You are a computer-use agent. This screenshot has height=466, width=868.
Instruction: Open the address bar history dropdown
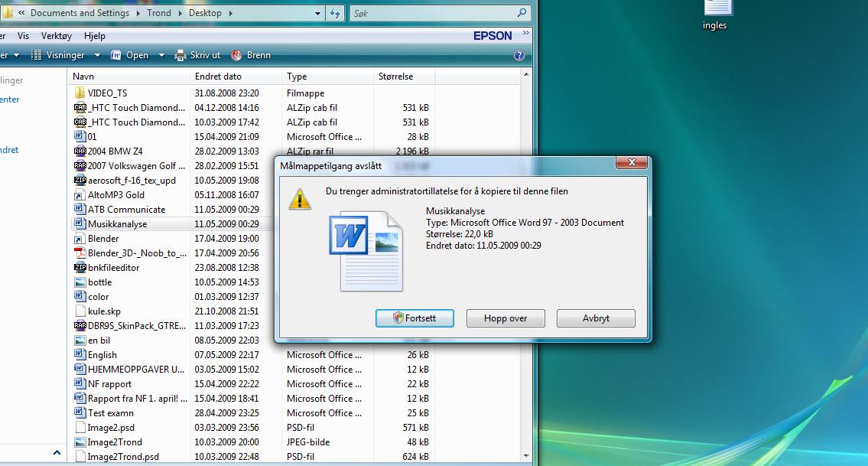click(317, 13)
